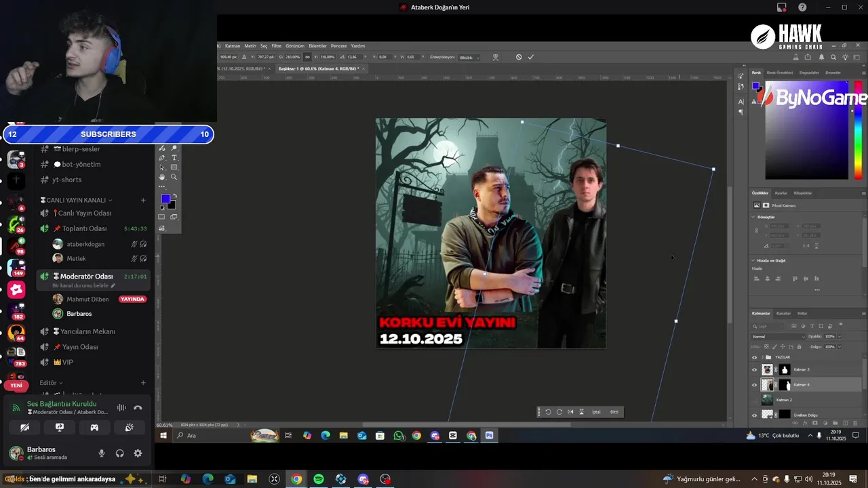Click the black background color swatch

coord(172,205)
